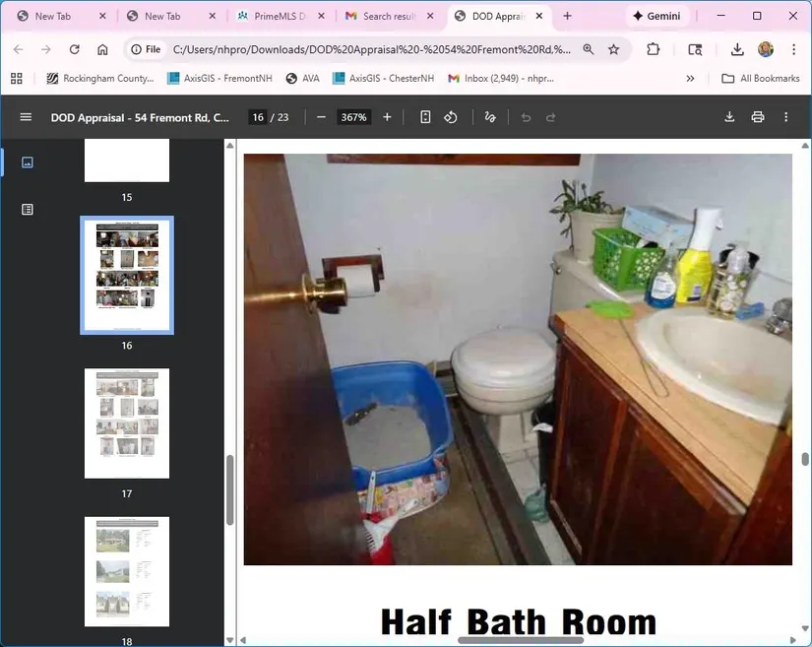Zoom out the PDF with minus button
Viewport: 812px width, 647px height.
point(321,117)
